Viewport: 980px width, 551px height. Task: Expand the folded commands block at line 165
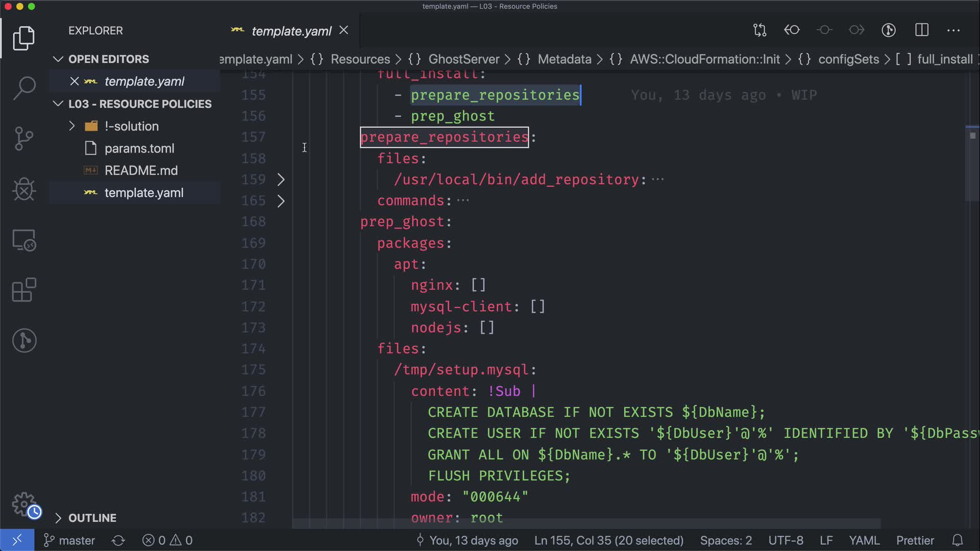281,201
